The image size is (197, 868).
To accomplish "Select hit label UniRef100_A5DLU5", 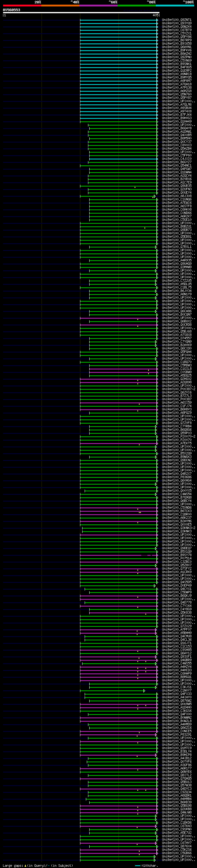I will [176, 284].
